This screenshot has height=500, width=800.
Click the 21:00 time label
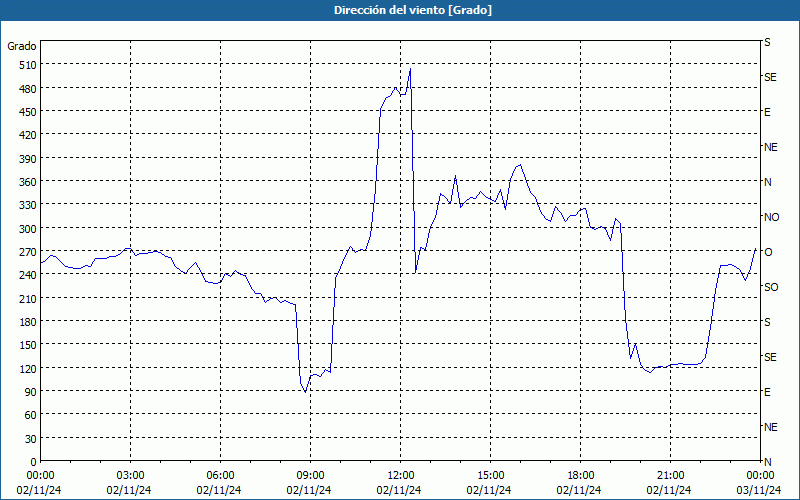click(x=670, y=476)
